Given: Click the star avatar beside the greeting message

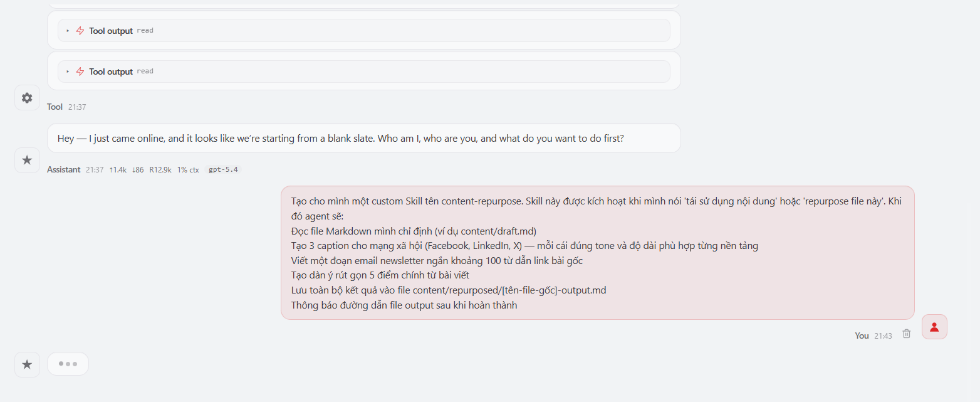Looking at the screenshot, I should (x=27, y=161).
